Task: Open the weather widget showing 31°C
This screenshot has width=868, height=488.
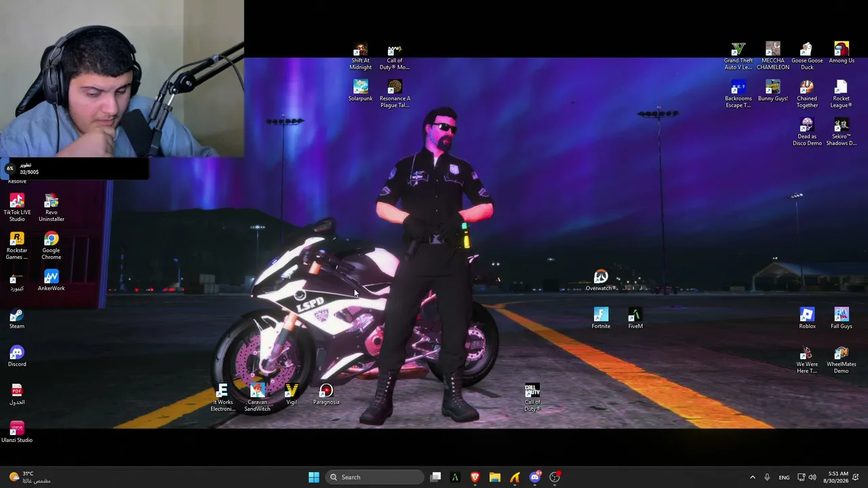Action: click(x=29, y=477)
